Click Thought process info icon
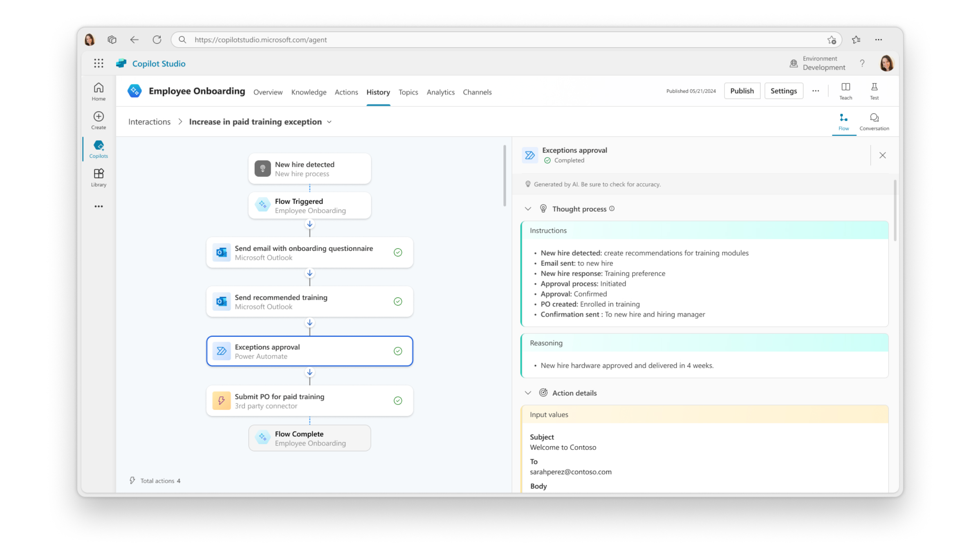This screenshot has width=980, height=551. [x=612, y=209]
